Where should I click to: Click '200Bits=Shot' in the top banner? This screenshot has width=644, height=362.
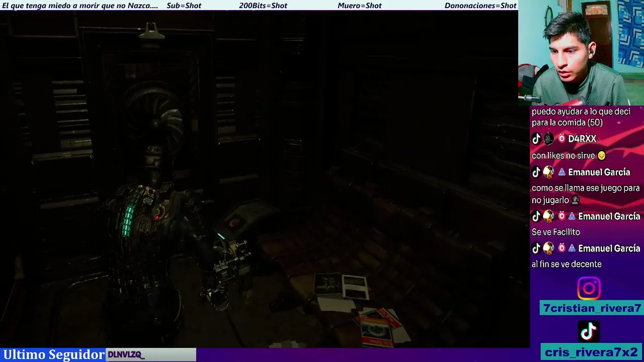(x=263, y=6)
